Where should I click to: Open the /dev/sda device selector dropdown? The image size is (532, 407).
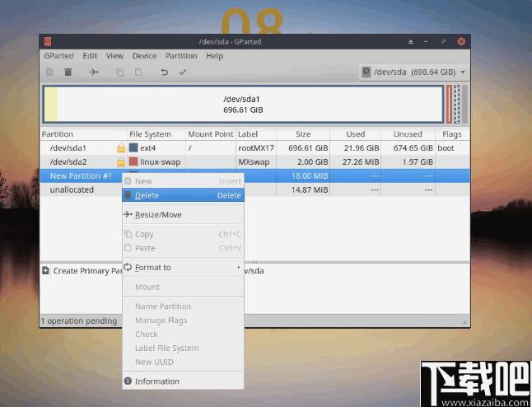click(414, 72)
